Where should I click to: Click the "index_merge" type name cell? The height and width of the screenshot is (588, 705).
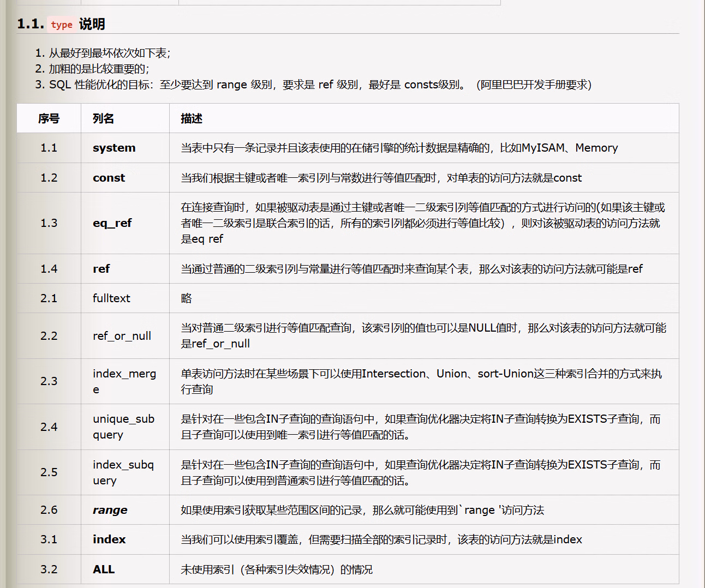coord(124,381)
